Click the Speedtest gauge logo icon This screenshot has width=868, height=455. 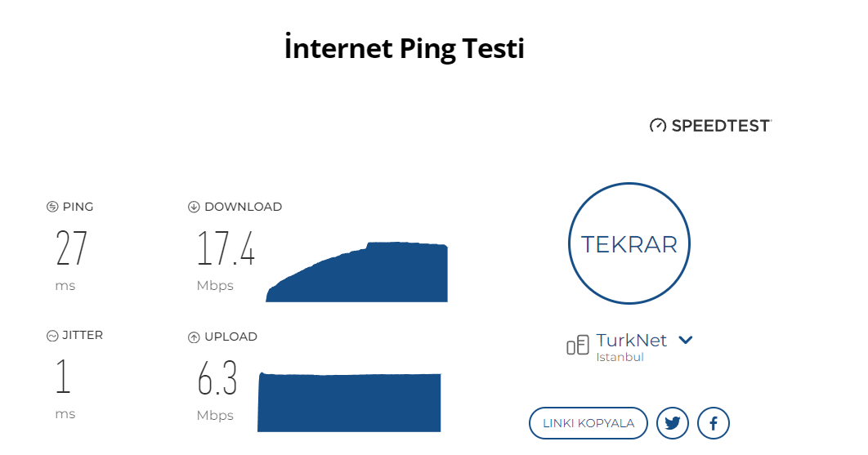coord(658,126)
